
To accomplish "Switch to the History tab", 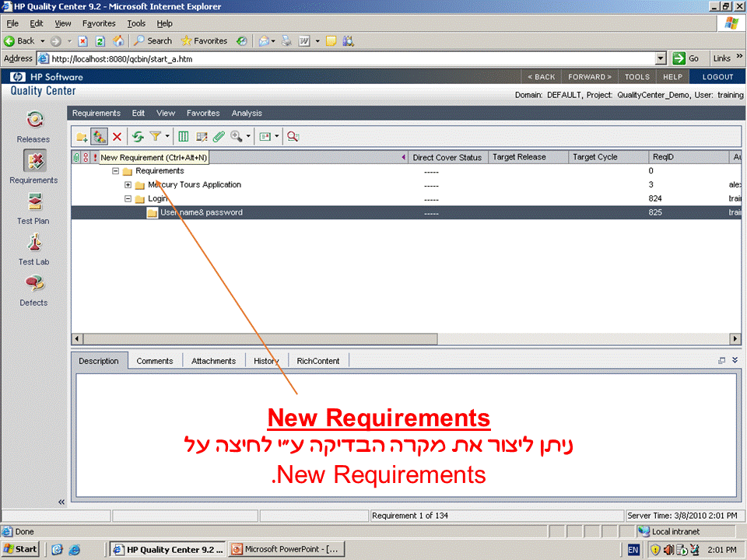I will pos(266,361).
